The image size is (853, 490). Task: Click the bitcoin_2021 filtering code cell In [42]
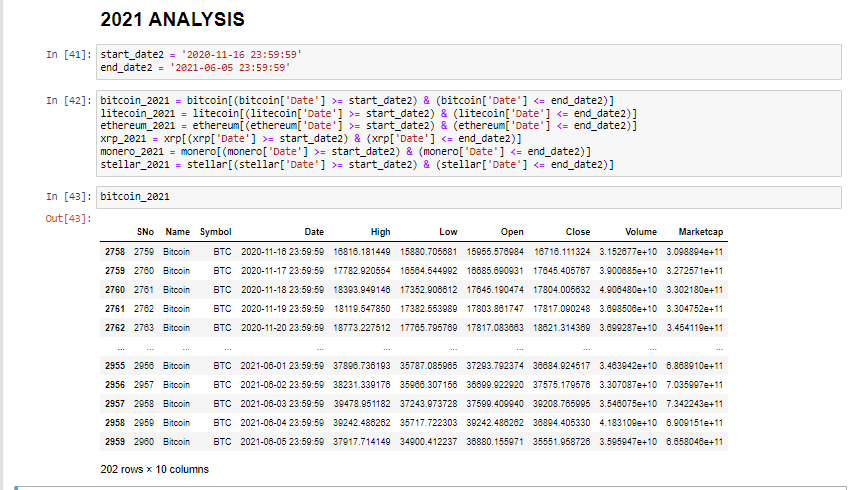[x=468, y=133]
